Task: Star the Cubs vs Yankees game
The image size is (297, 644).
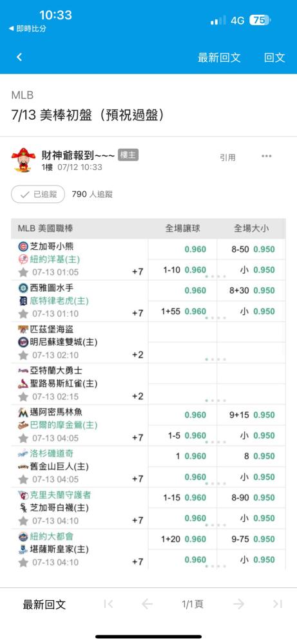Action: [x=23, y=272]
